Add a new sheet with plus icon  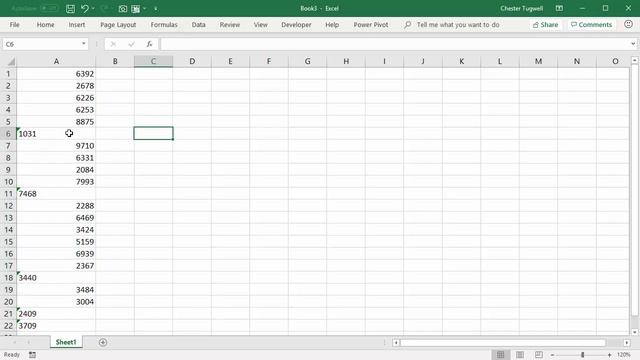[x=103, y=342]
